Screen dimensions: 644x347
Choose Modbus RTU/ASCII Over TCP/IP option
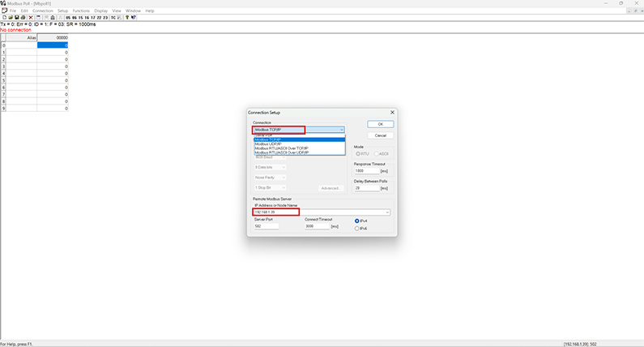tap(282, 148)
